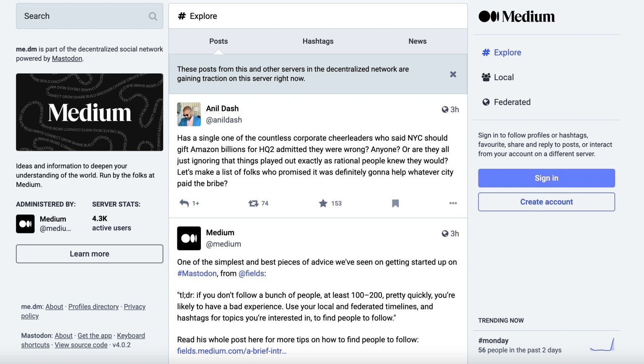Click inside the search input field

pyautogui.click(x=75, y=16)
